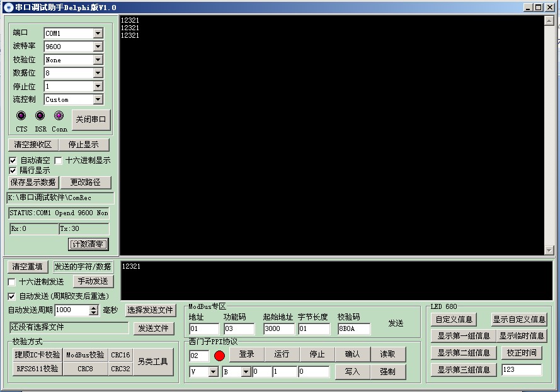Click 校正时间 button
Screen dimensions: 560x392
click(522, 353)
